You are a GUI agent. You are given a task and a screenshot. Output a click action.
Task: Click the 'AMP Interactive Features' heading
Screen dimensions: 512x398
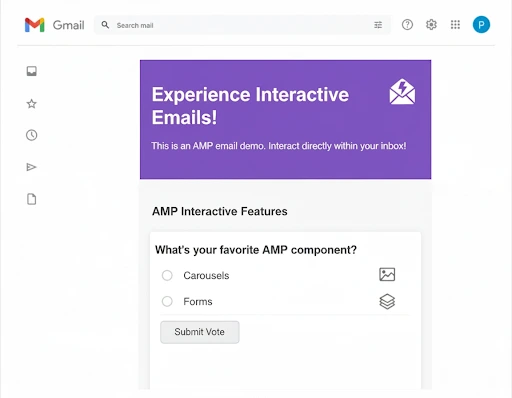[220, 211]
